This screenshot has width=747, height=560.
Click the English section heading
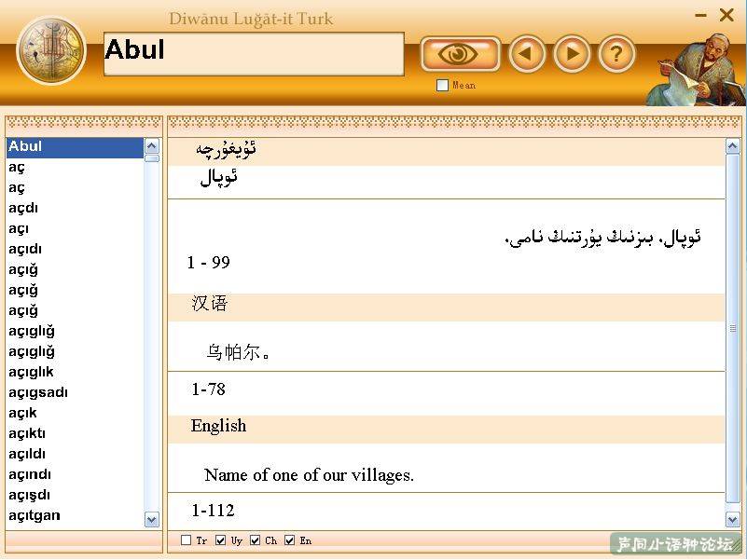[x=218, y=426]
